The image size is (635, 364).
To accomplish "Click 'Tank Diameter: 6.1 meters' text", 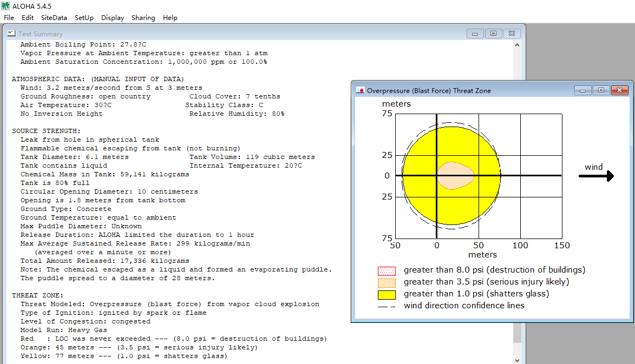I will 75,157.
